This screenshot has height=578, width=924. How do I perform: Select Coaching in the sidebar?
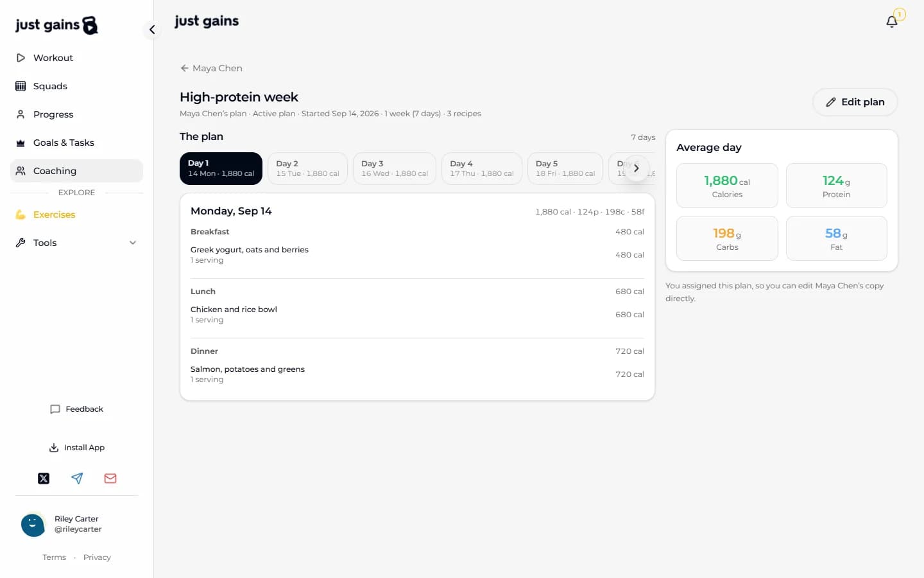pyautogui.click(x=76, y=171)
